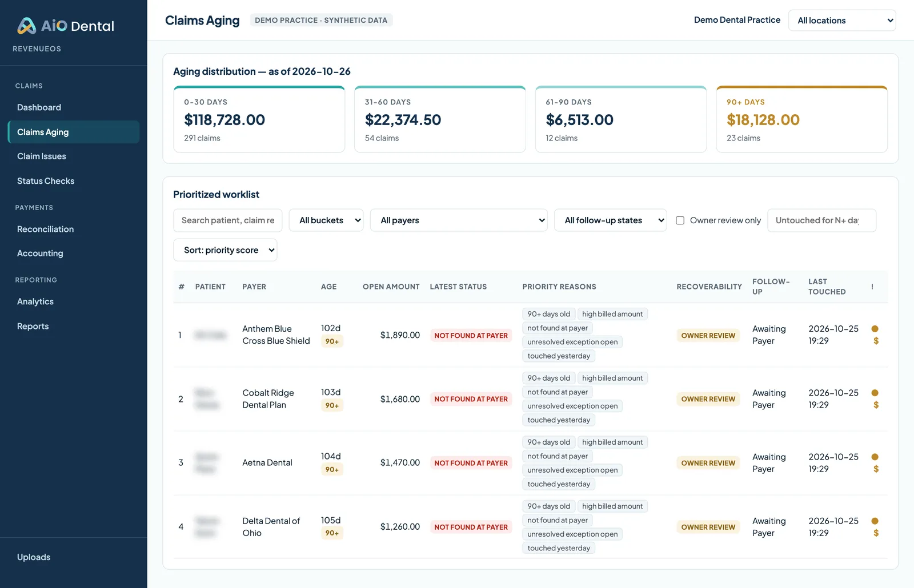Viewport: 914px width, 588px height.
Task: Click the Open Amount column header
Action: (391, 287)
